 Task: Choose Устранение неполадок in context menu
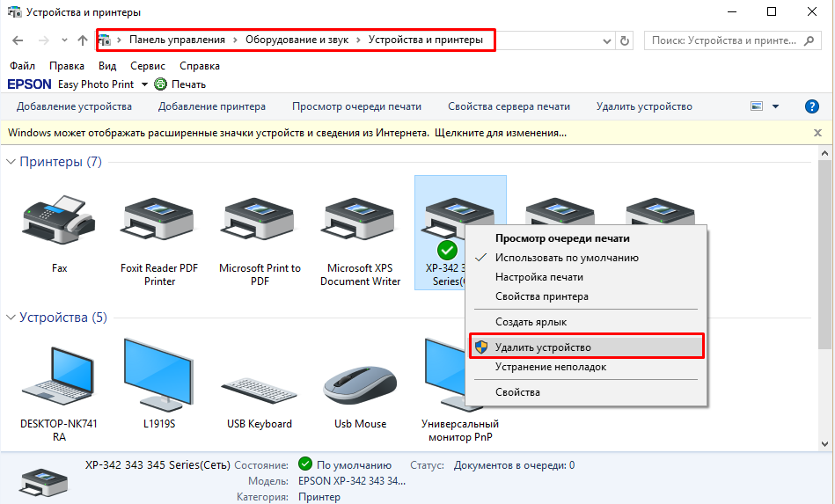[x=551, y=367]
